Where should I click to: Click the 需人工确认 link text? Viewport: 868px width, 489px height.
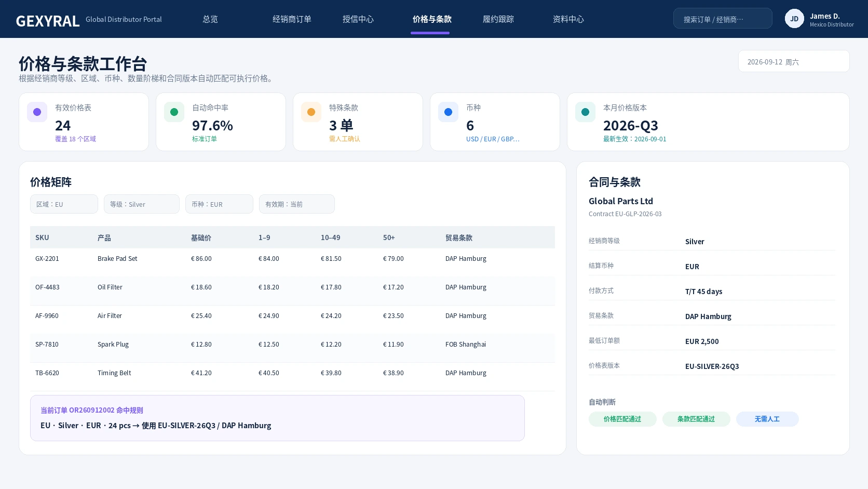point(345,139)
